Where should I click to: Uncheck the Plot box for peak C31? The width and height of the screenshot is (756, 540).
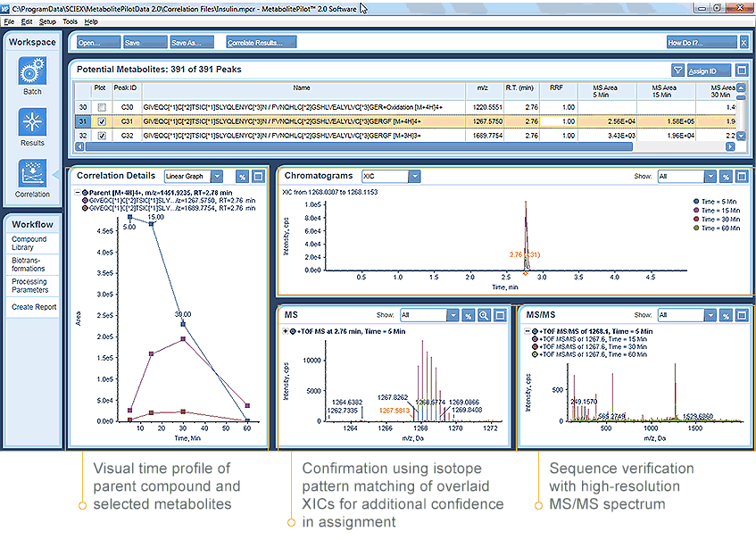coord(101,121)
